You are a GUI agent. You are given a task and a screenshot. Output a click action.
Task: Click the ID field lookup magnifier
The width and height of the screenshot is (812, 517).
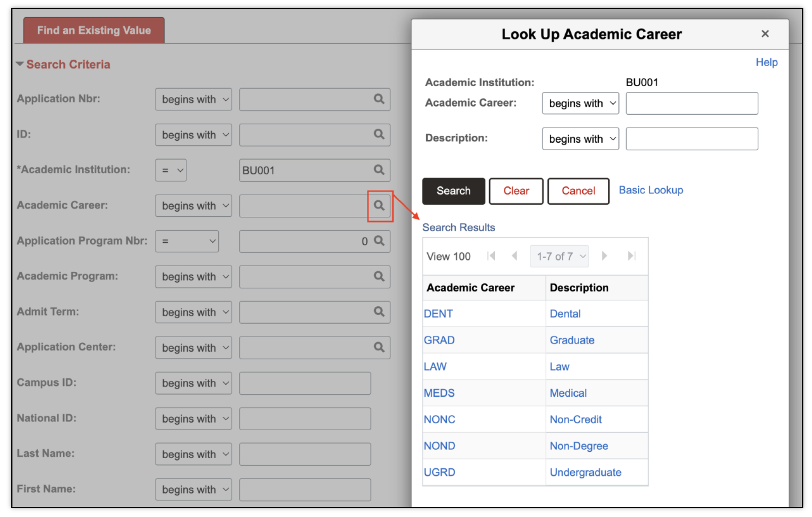[379, 134]
